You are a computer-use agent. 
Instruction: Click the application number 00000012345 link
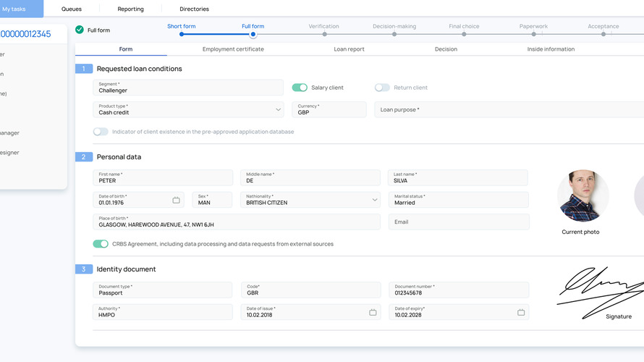pyautogui.click(x=25, y=34)
